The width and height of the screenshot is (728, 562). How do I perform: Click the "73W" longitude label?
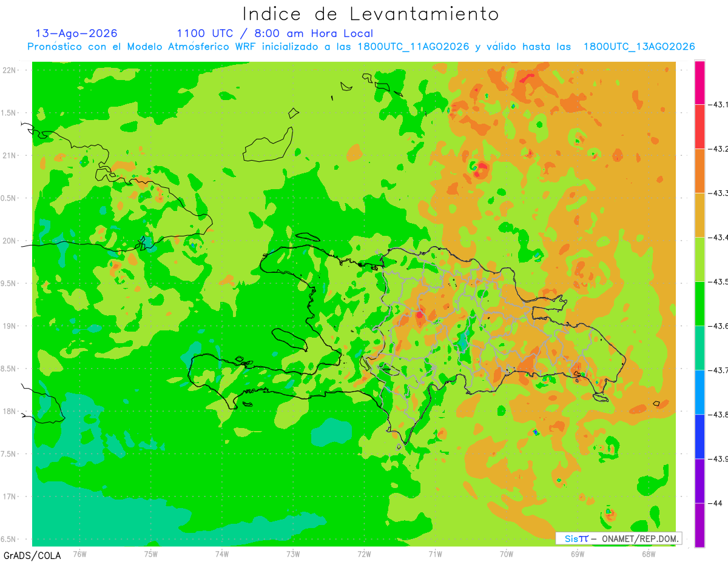tap(293, 553)
